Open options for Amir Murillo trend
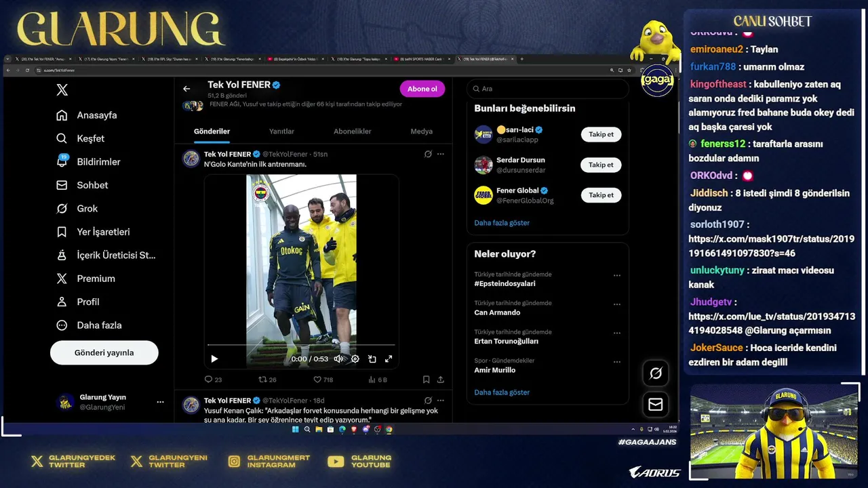This screenshot has height=488, width=868. pyautogui.click(x=617, y=362)
